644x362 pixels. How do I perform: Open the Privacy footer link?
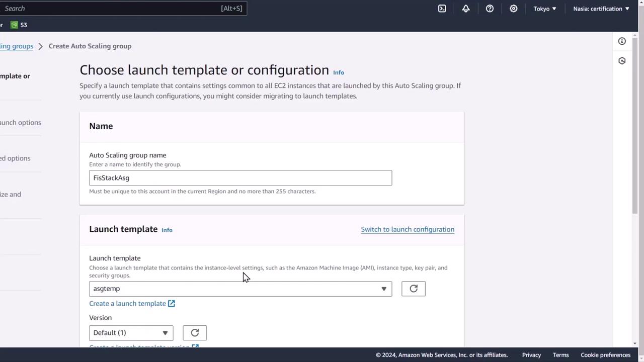tap(531, 355)
